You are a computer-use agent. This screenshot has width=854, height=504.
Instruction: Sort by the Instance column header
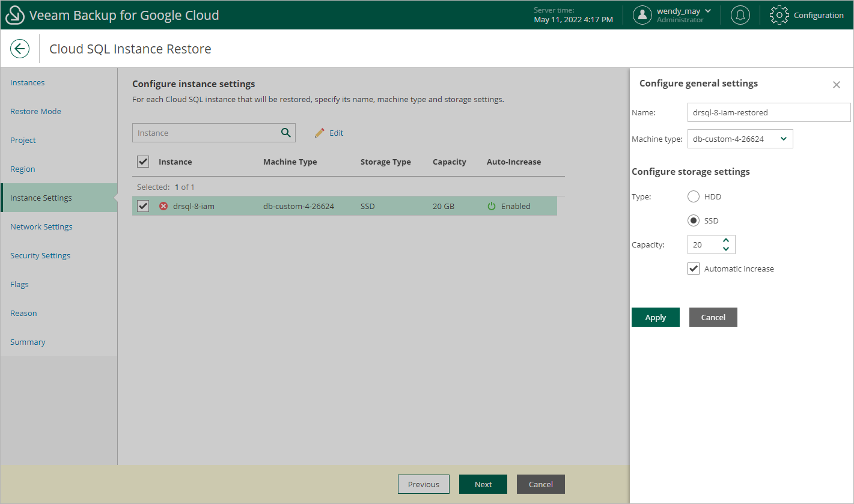175,162
